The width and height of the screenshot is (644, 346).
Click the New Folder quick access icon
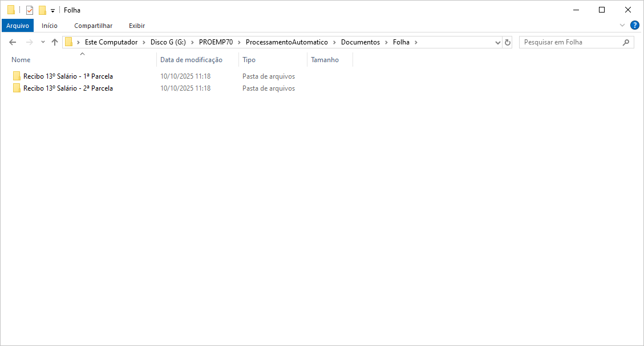point(42,10)
